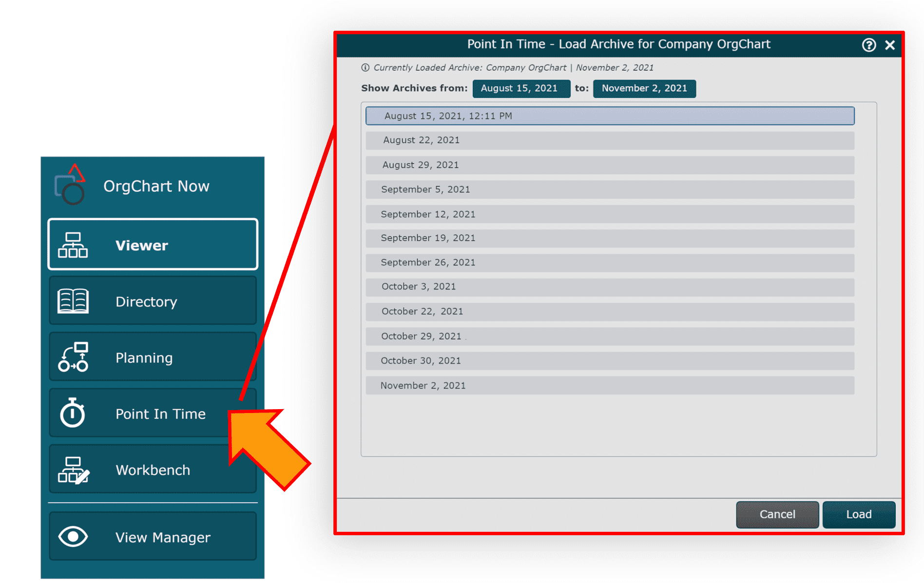Click the info icon beside Currently Loaded Archive
Screen dimensions: 924x583
365,68
